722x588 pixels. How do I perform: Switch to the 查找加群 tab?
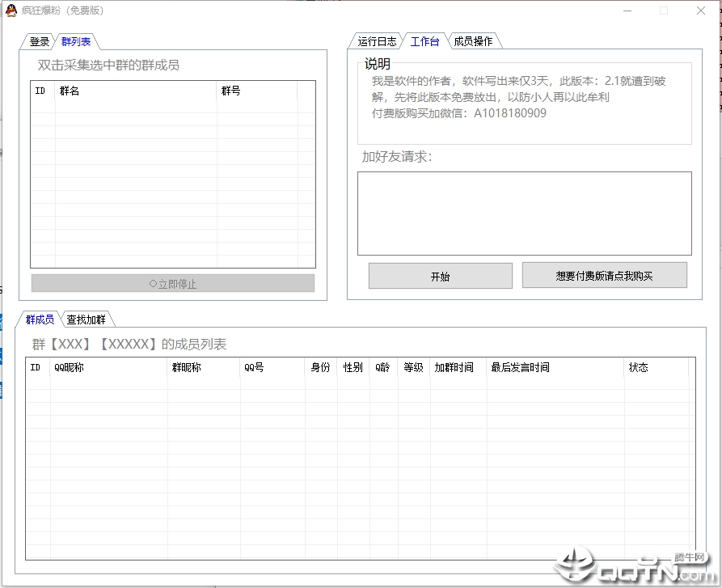86,319
